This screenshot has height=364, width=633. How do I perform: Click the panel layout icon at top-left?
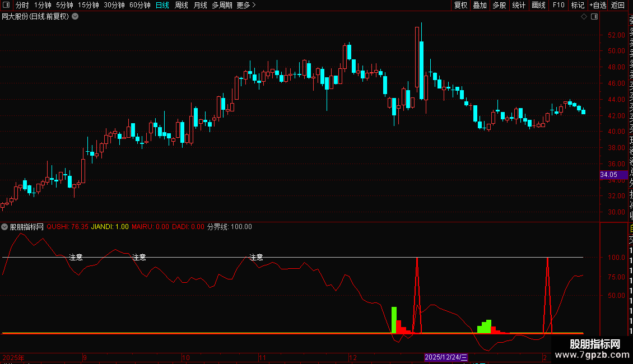point(6,5)
